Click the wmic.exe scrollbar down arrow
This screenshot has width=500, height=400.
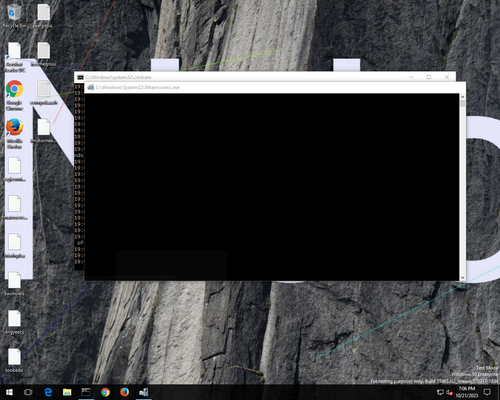[462, 277]
